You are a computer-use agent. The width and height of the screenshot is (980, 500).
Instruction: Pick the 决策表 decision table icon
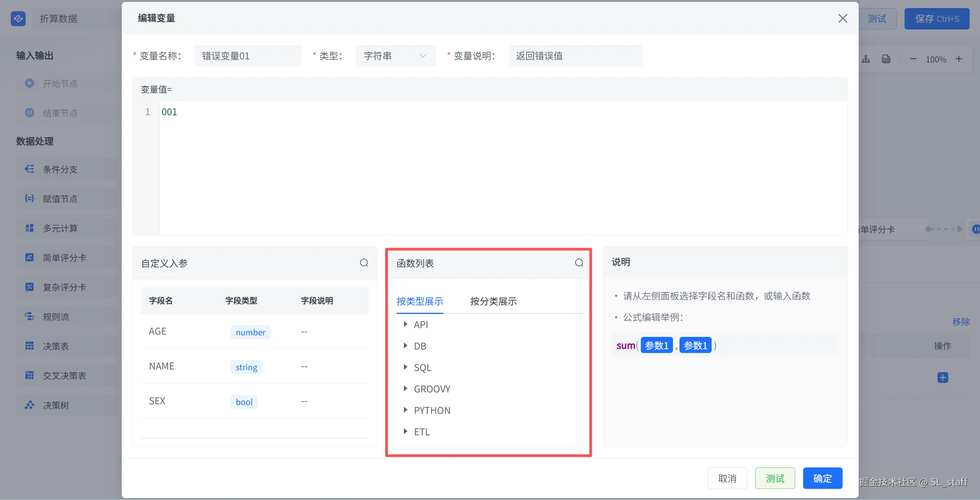point(29,346)
